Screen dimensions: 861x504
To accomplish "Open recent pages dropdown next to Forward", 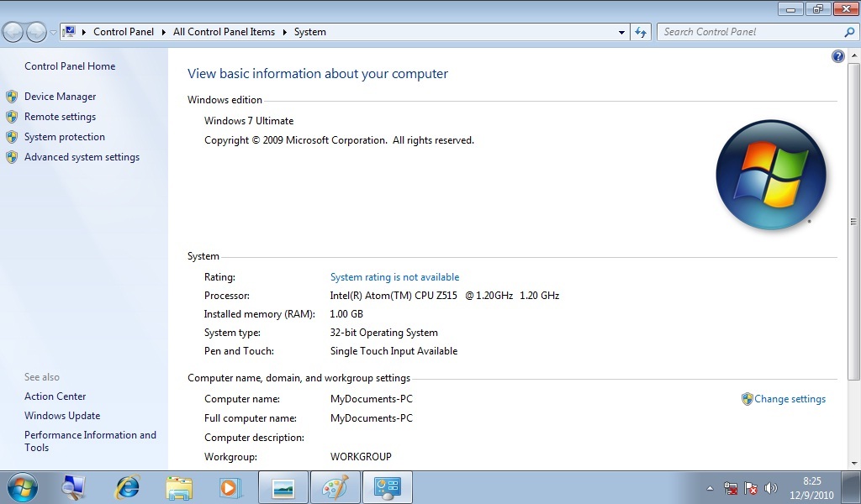I will pyautogui.click(x=53, y=32).
